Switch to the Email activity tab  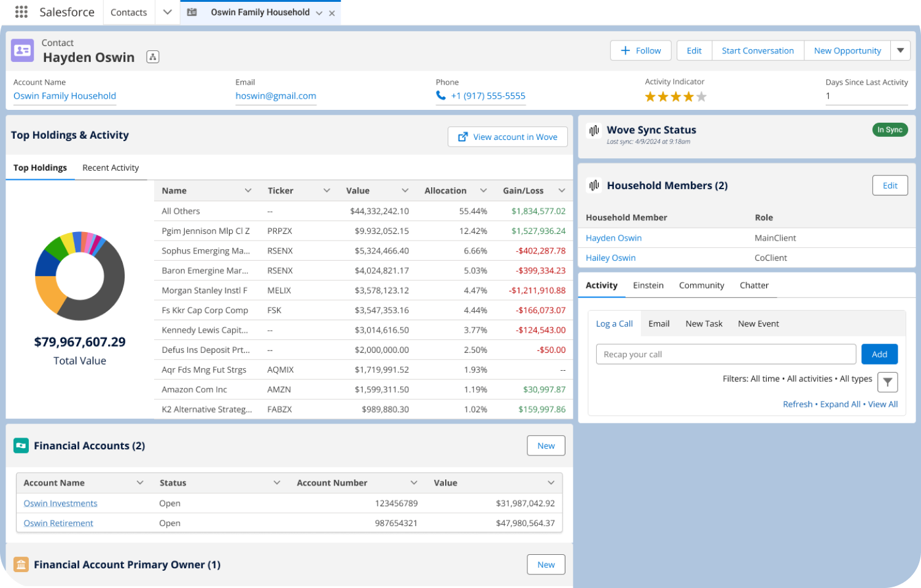(x=659, y=323)
